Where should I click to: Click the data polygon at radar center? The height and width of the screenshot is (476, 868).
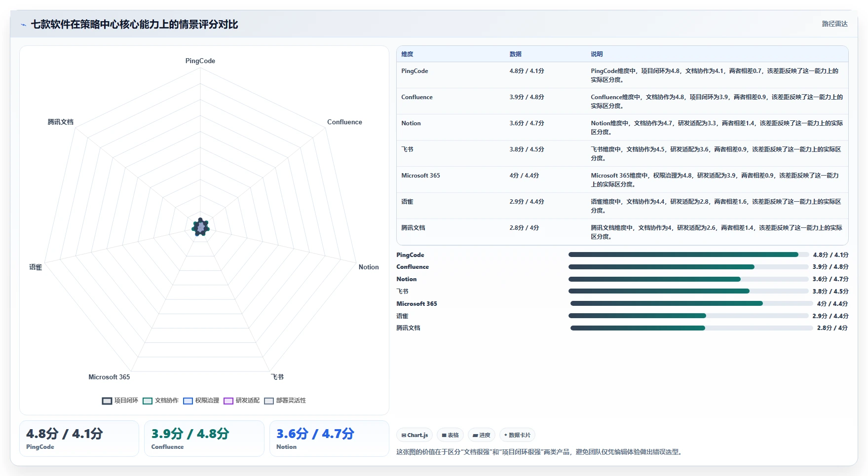point(200,227)
